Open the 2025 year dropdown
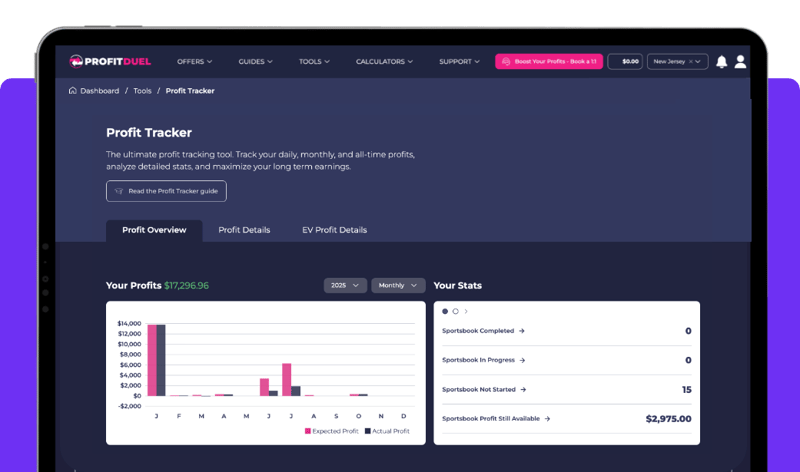The image size is (800, 472). [345, 285]
